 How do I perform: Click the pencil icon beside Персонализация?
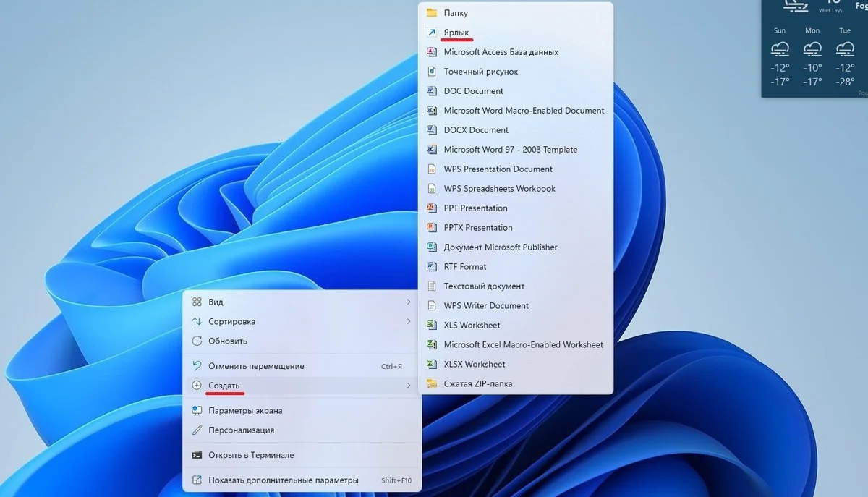pos(196,430)
